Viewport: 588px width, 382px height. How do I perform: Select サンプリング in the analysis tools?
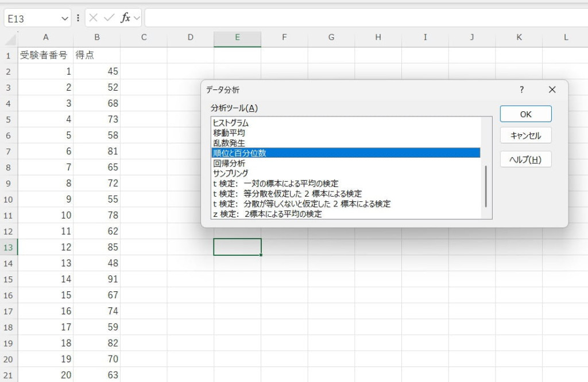click(230, 173)
